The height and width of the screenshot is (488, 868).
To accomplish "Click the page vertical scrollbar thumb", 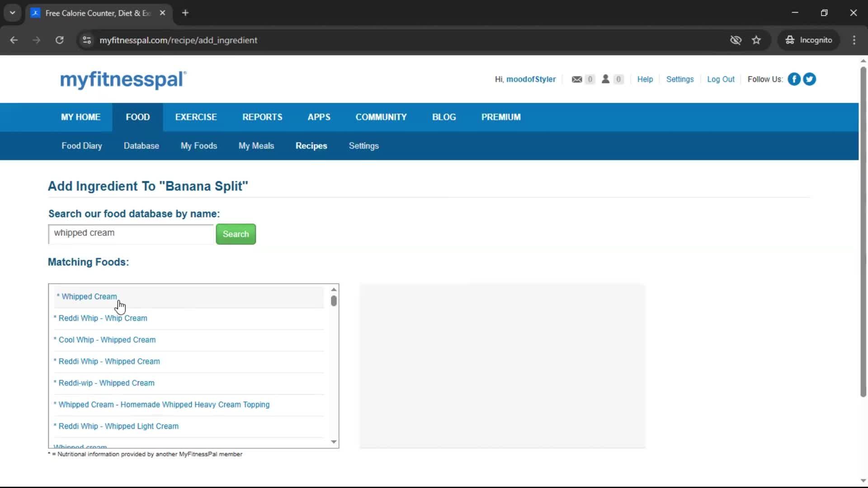I will click(863, 232).
